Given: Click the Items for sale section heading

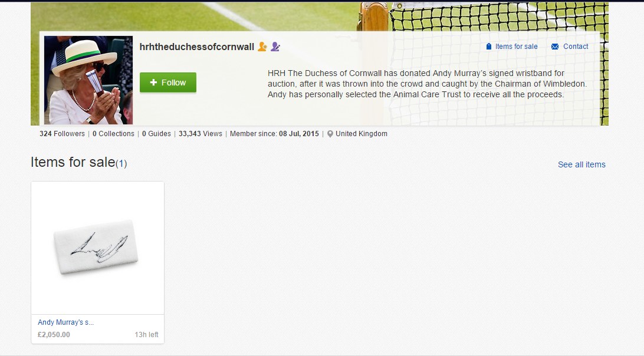Looking at the screenshot, I should coord(79,162).
